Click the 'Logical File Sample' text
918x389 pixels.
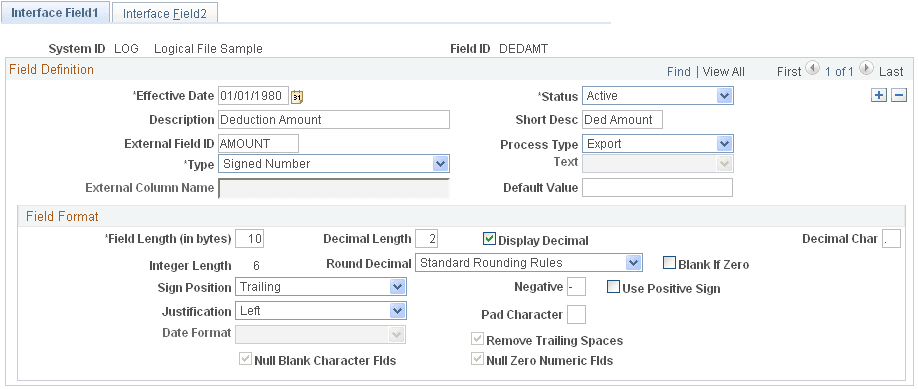click(x=208, y=49)
